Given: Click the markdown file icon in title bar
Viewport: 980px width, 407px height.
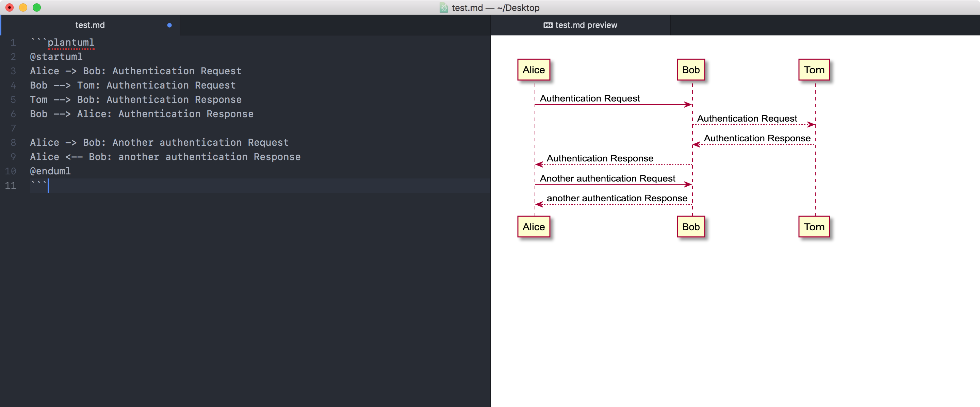Looking at the screenshot, I should pyautogui.click(x=444, y=7).
